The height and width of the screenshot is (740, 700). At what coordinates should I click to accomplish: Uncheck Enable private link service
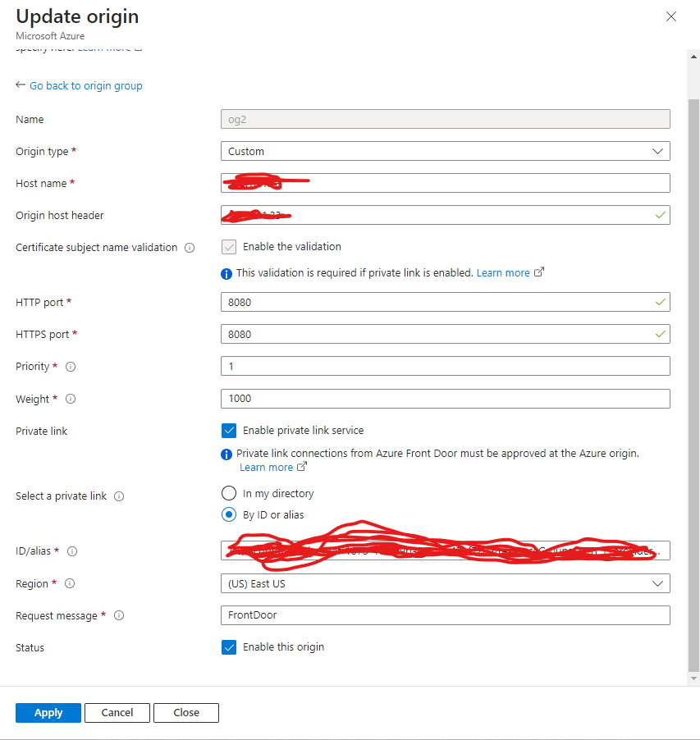pyautogui.click(x=229, y=431)
